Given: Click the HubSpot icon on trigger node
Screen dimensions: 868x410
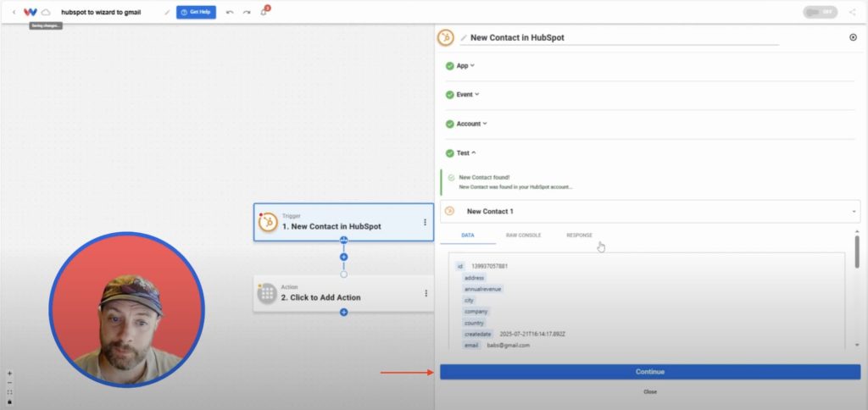Looking at the screenshot, I should tap(268, 222).
